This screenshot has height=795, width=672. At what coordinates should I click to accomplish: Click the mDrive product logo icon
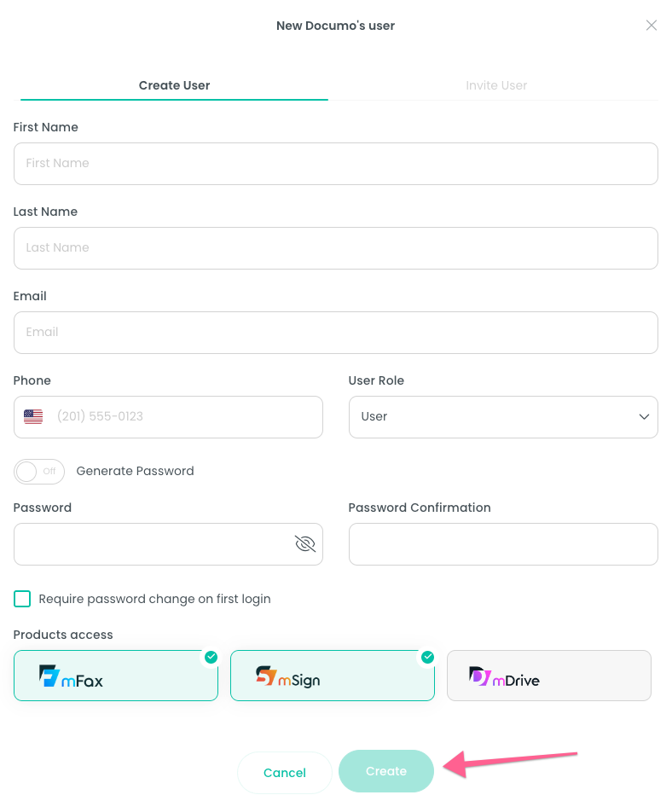[x=480, y=676]
